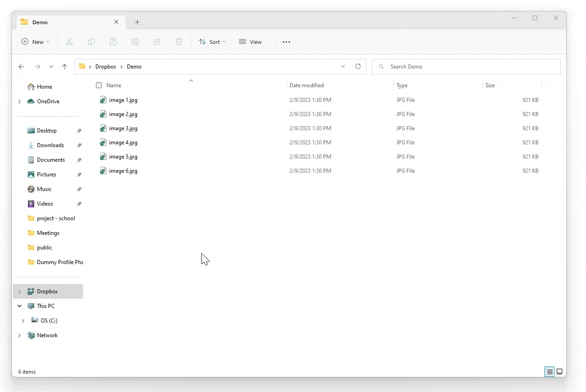
Task: Switch to large thumbnails view in status bar
Action: [560, 371]
